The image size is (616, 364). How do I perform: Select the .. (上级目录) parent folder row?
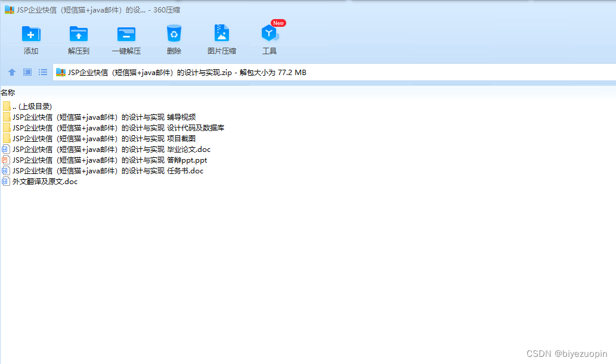[x=32, y=107]
